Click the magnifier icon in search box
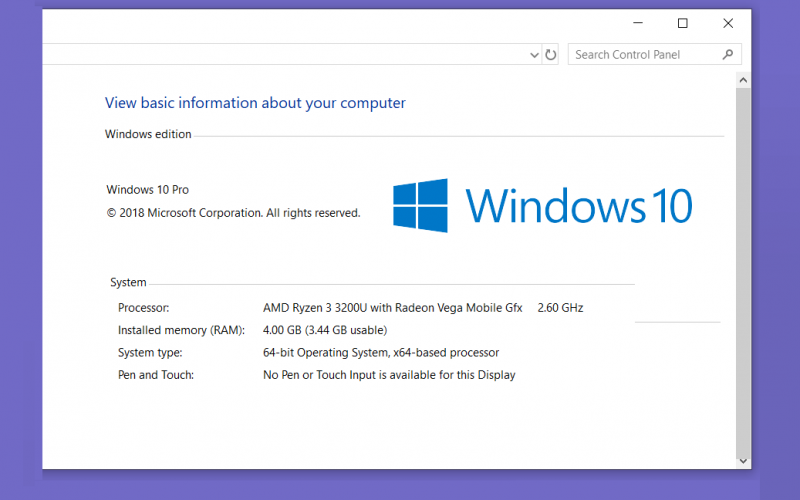Viewport: 800px width, 500px height. 728,54
